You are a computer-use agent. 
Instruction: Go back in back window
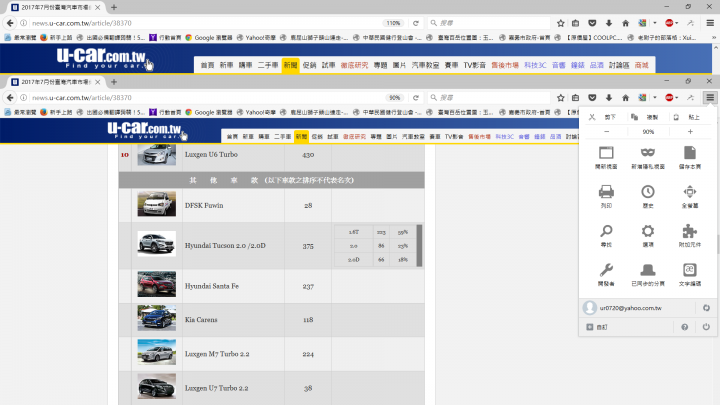point(10,22)
